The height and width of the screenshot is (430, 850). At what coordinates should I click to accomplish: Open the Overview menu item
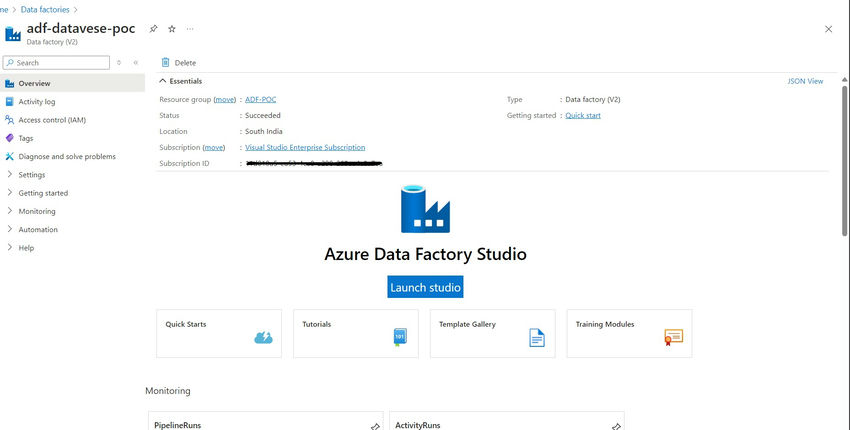(x=73, y=83)
